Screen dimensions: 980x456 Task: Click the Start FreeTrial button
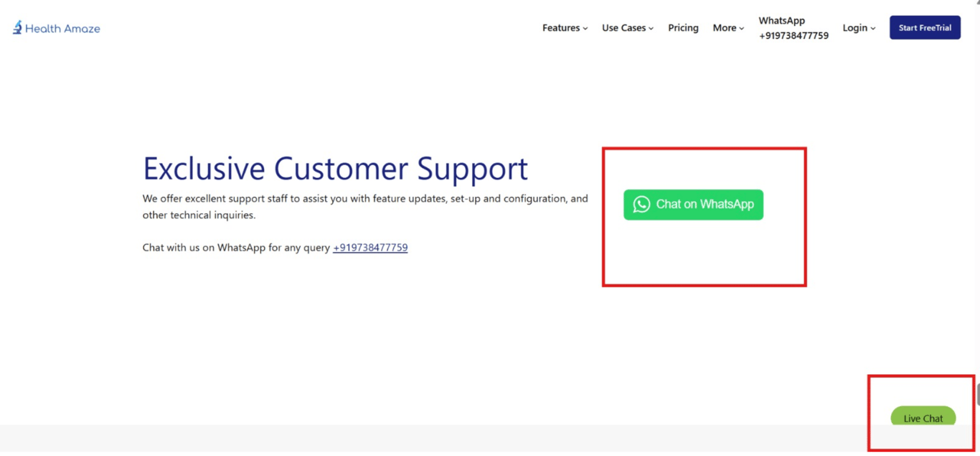[925, 27]
